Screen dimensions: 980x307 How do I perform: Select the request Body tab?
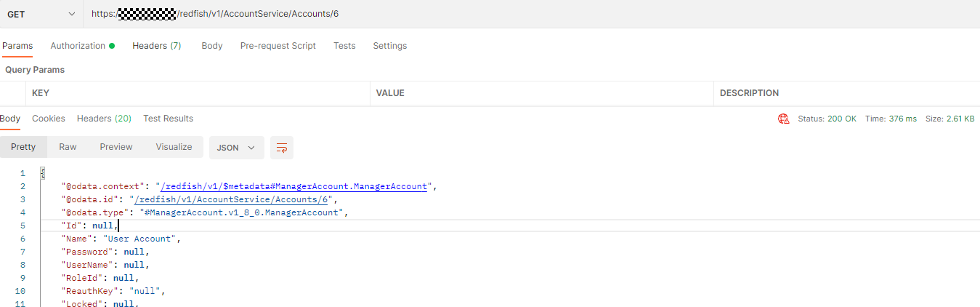click(x=212, y=46)
